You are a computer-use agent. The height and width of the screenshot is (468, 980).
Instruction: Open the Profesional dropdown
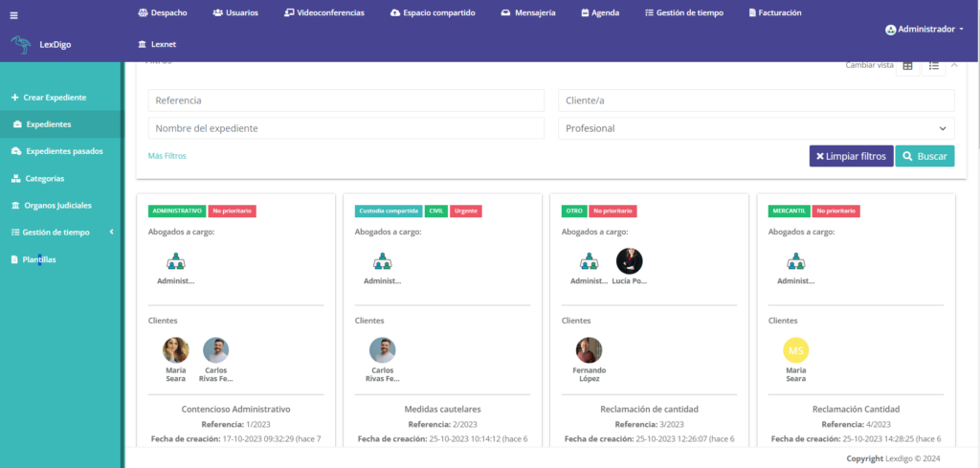click(x=755, y=128)
